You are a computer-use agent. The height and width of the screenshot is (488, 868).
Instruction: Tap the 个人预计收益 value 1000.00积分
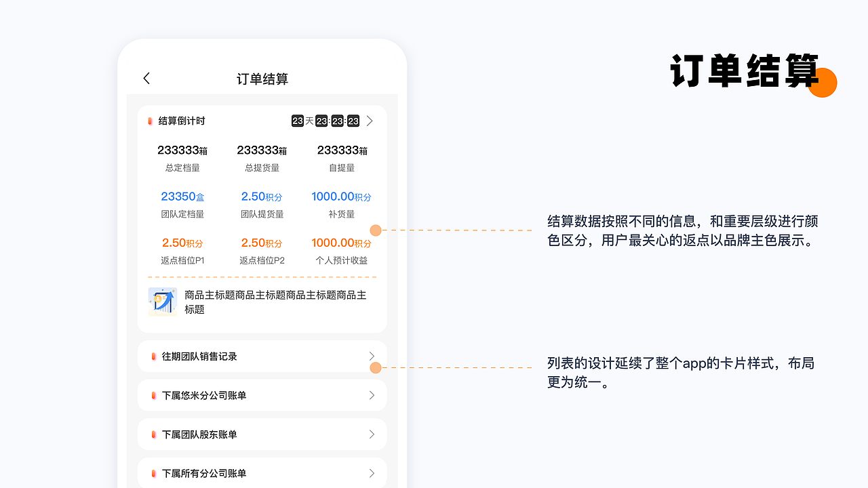tap(342, 243)
